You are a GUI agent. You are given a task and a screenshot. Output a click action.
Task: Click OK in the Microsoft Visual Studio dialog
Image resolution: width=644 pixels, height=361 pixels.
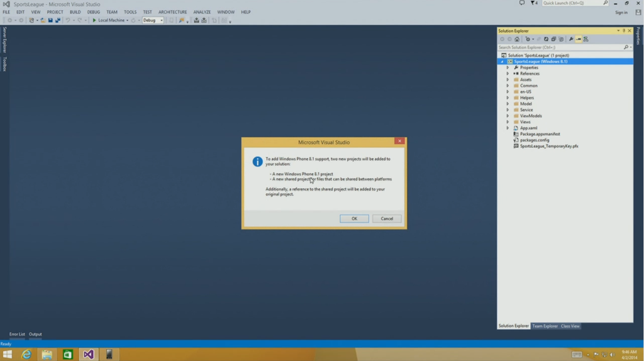click(x=354, y=218)
